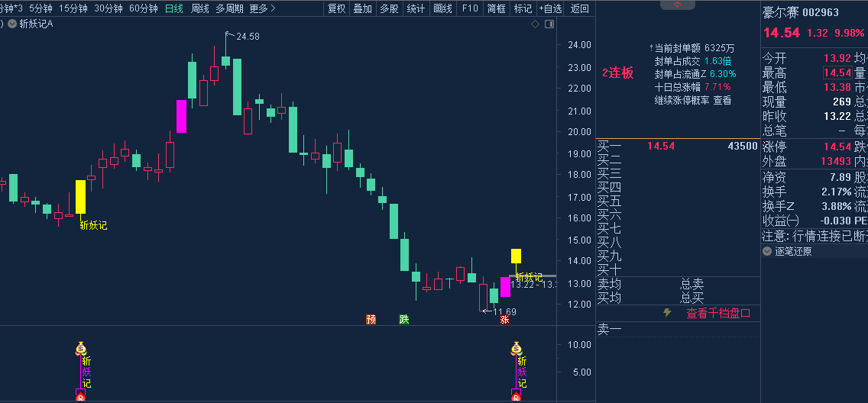868x403 pixels.
Task: Click the 买一 bid row at 14.54
Action: tap(678, 146)
